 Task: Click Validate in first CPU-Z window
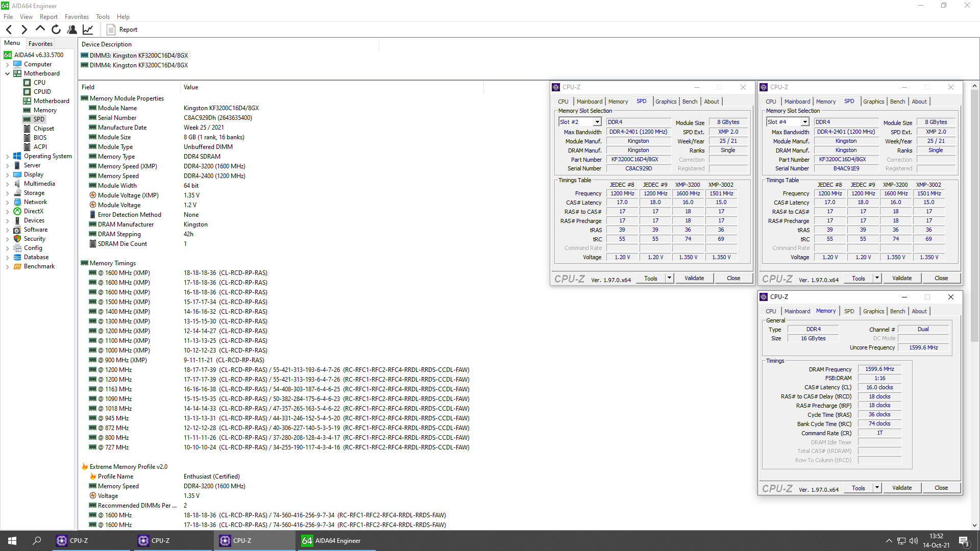[694, 278]
